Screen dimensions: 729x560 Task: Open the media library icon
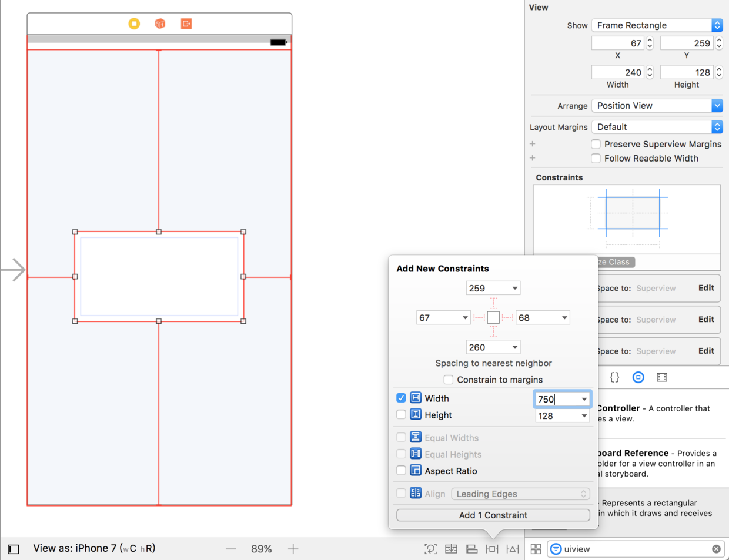point(662,377)
